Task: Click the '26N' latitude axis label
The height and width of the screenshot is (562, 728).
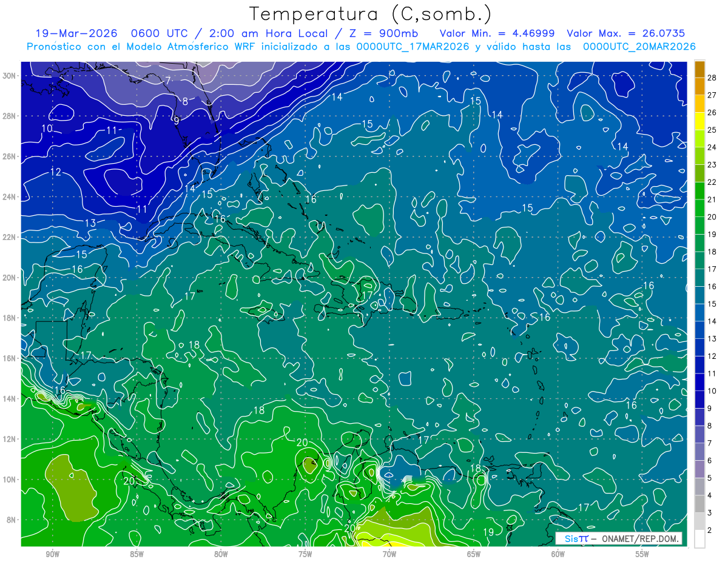Action: pyautogui.click(x=10, y=156)
